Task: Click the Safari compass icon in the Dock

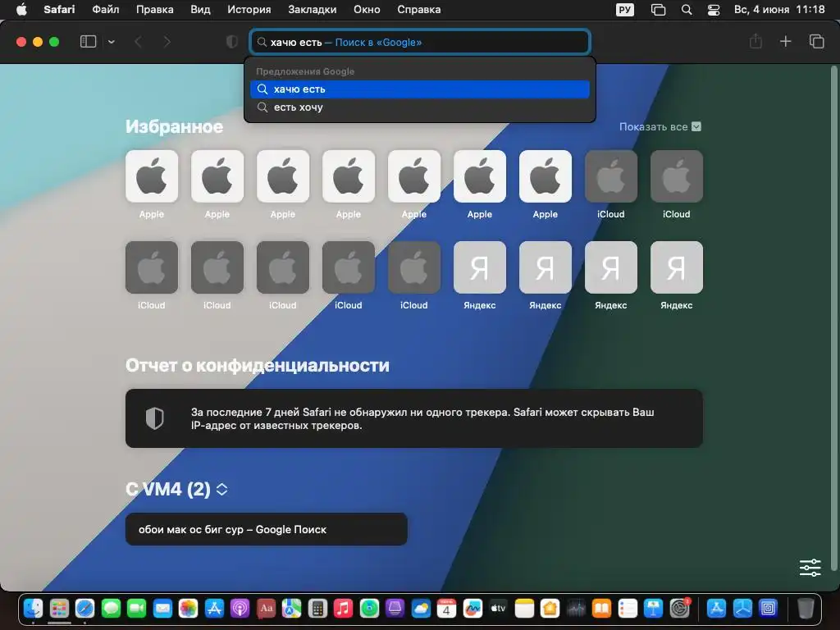Action: [84, 609]
